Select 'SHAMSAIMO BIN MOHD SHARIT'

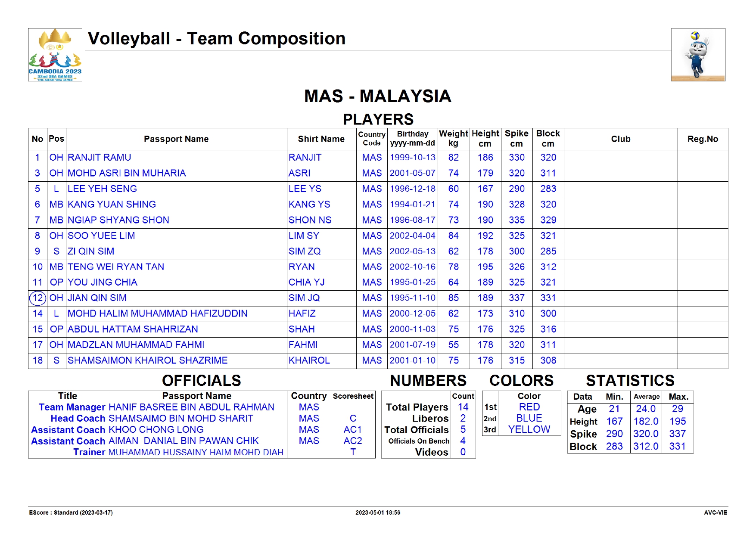181,419
